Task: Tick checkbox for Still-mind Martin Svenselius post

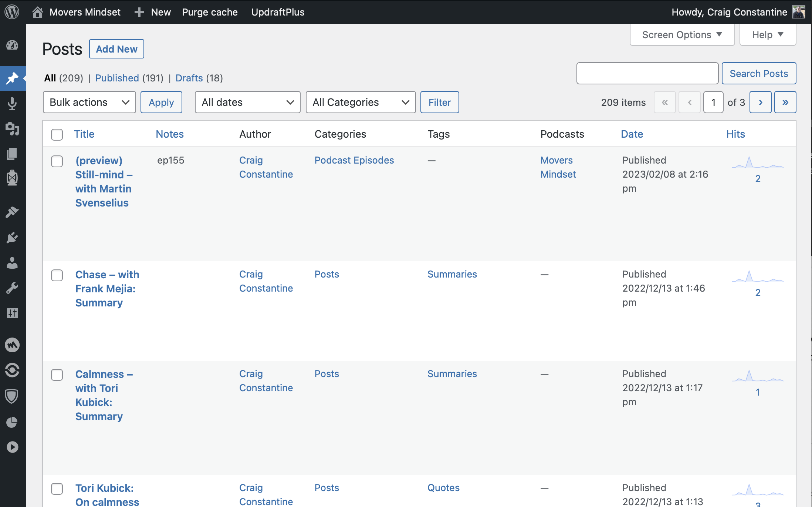Action: [57, 161]
